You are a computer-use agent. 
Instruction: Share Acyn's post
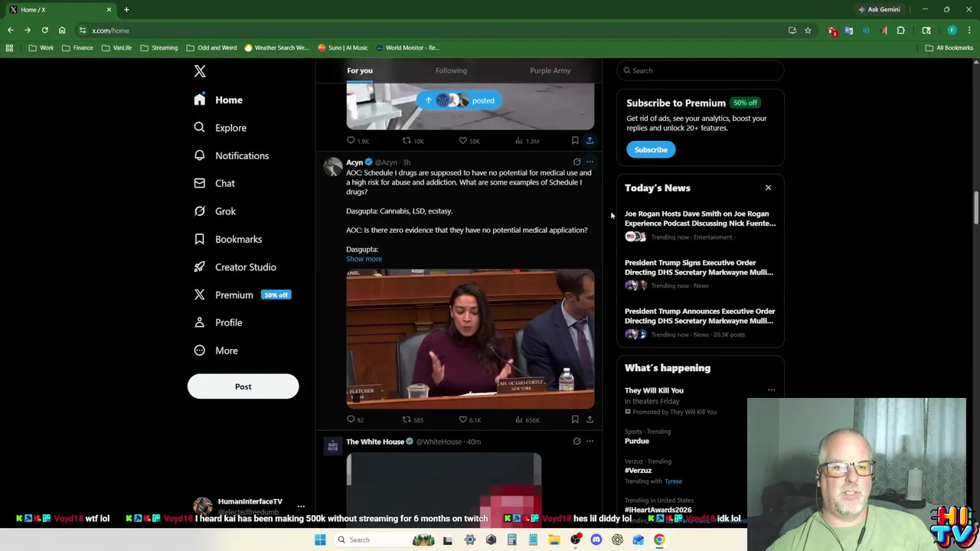590,419
